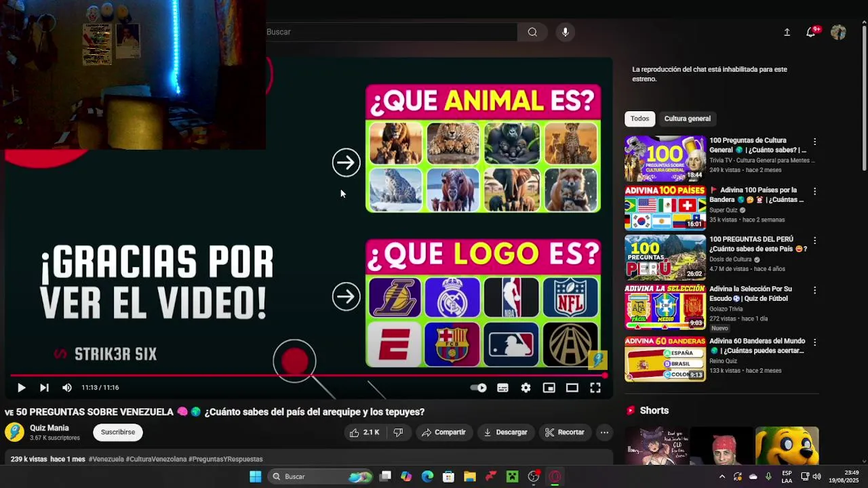The image size is (868, 488).
Task: Select the Todos filter chip
Action: pos(639,119)
